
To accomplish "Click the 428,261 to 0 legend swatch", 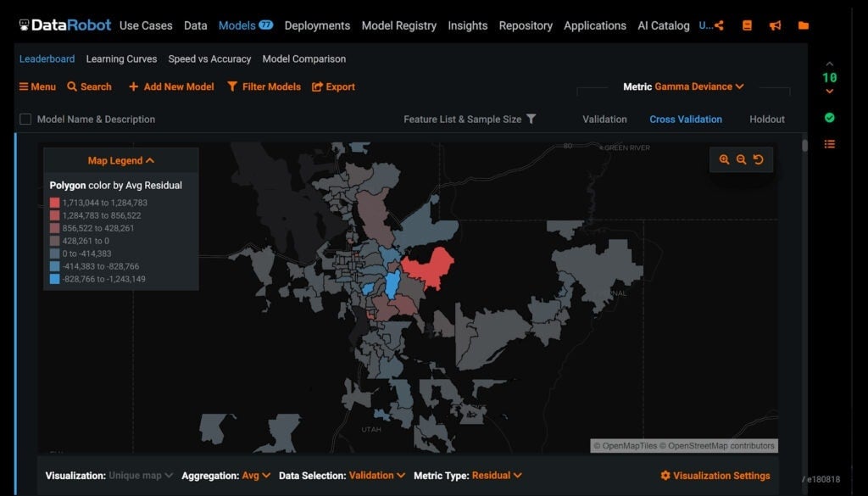I will tap(54, 241).
